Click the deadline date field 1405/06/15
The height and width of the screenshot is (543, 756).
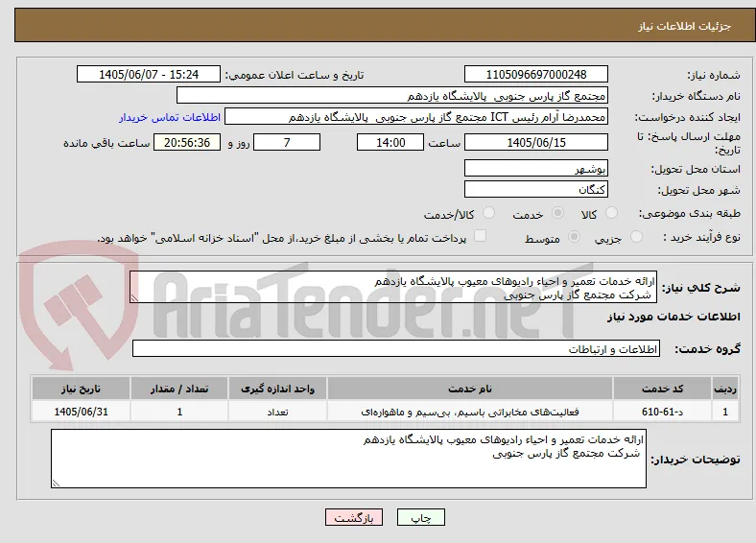pos(536,142)
